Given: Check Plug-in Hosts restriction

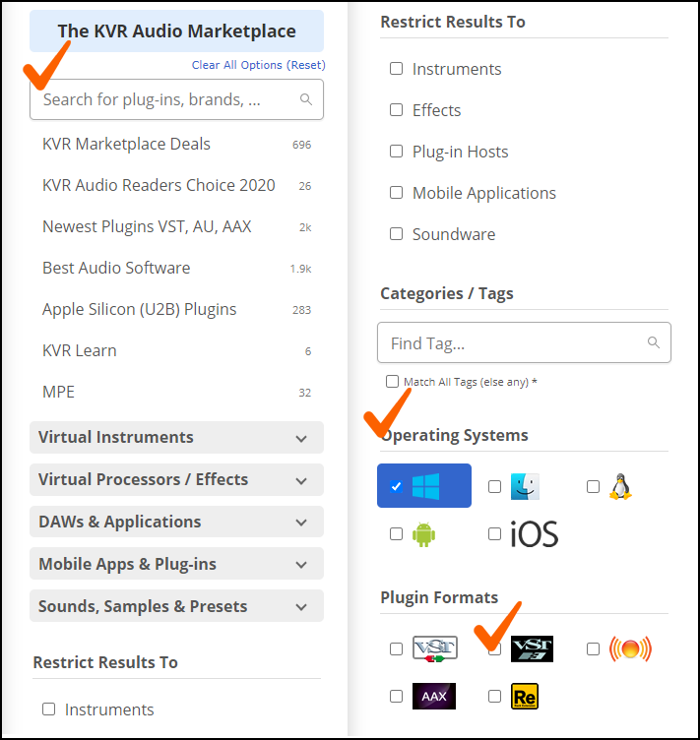Looking at the screenshot, I should [x=396, y=152].
